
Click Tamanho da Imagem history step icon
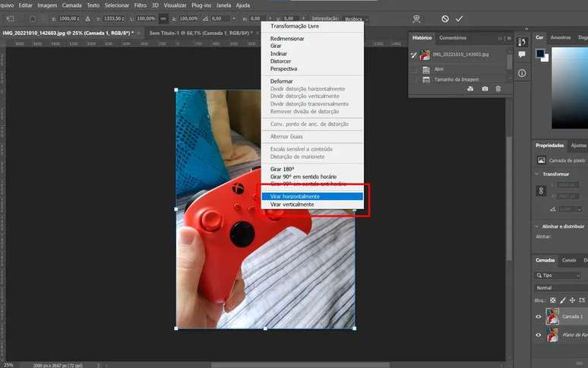pyautogui.click(x=426, y=80)
